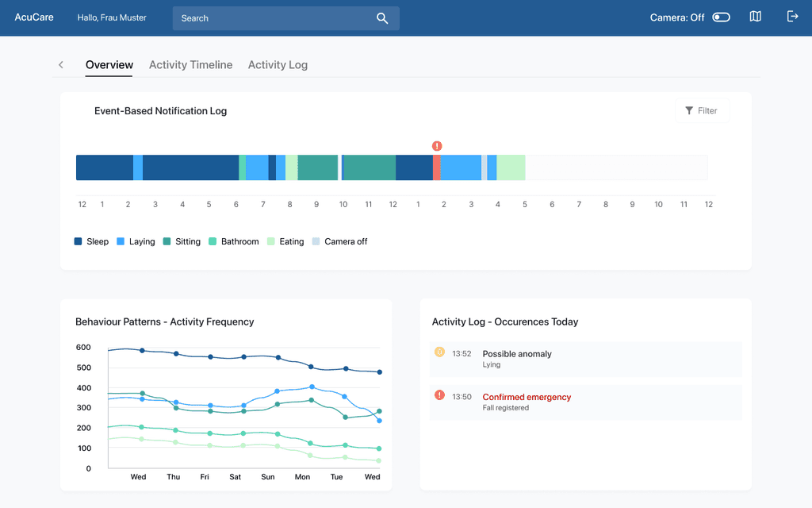812x508 pixels.
Task: Focus the Search input field
Action: click(285, 18)
